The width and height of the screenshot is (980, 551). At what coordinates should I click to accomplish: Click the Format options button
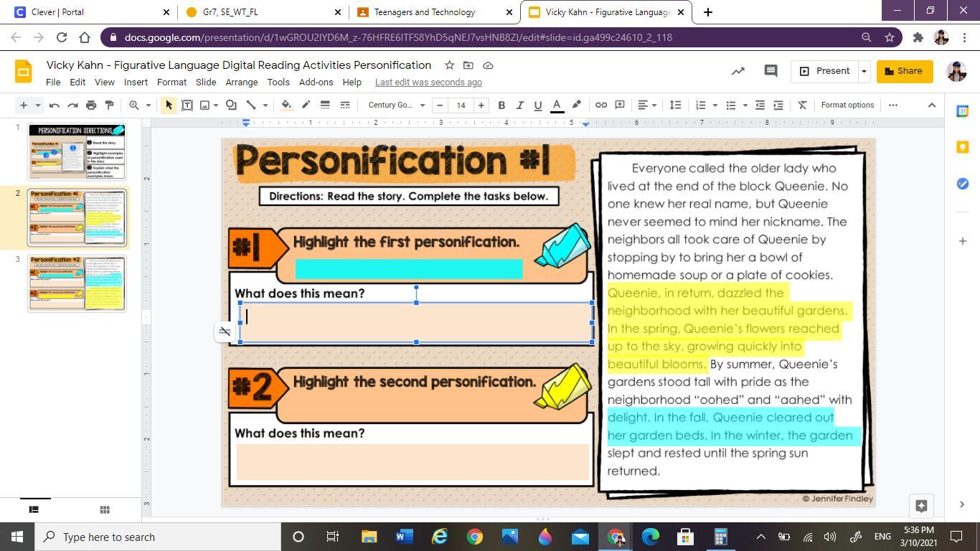tap(847, 105)
